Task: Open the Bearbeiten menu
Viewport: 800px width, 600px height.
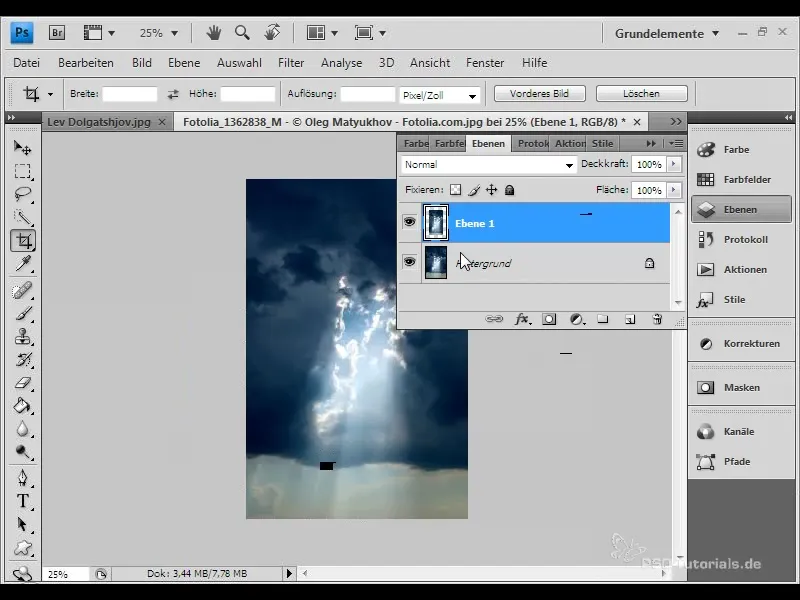Action: 86,63
